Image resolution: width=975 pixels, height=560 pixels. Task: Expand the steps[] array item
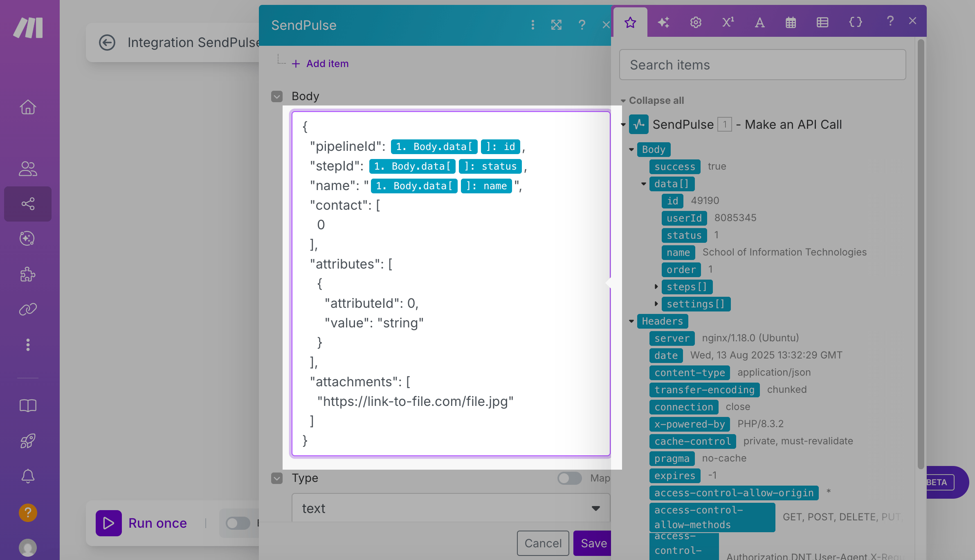coord(656,287)
